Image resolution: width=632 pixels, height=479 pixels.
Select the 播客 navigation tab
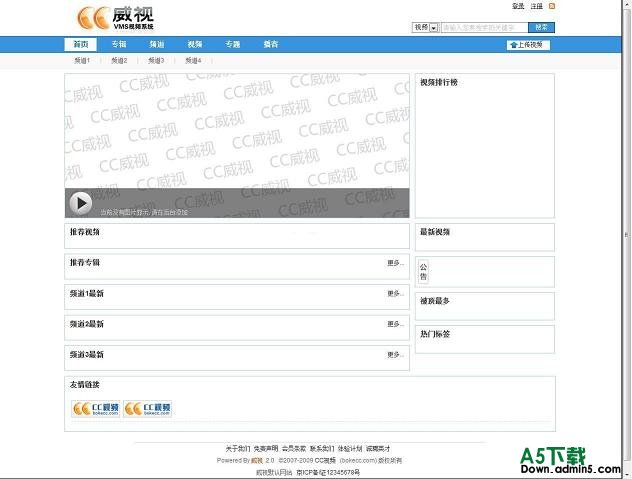[271, 44]
